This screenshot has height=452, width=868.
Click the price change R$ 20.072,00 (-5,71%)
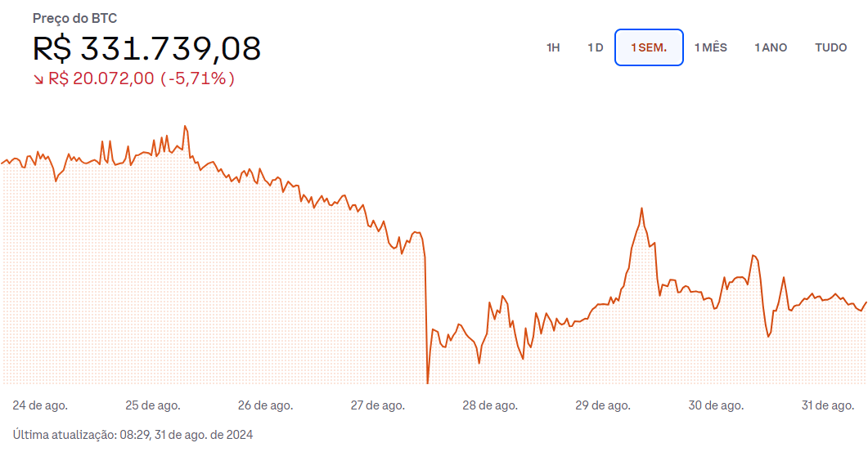tap(142, 78)
